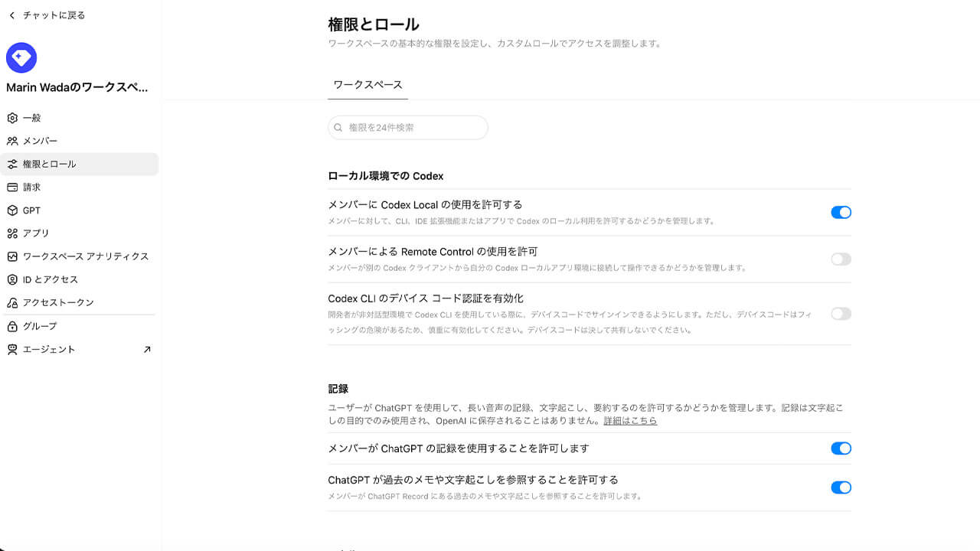Click the chart icon for ワークスペース アナリティクス
Screen dimensions: 980x551
coord(12,256)
